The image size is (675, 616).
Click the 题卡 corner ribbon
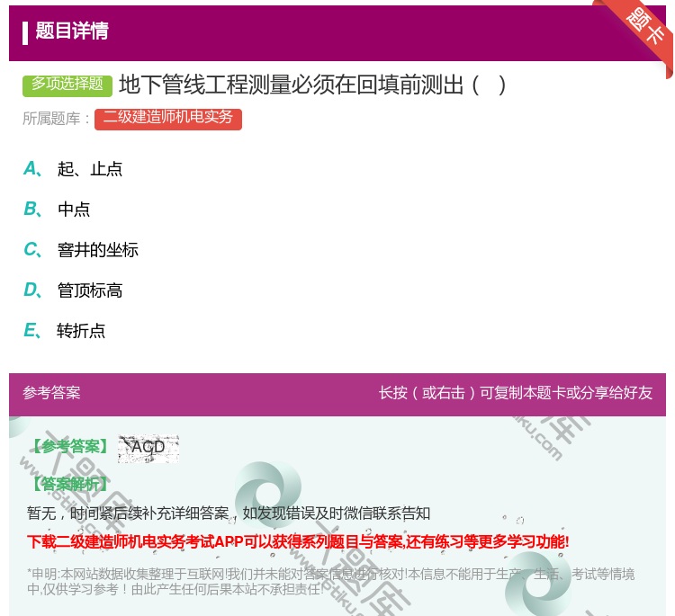[641, 31]
